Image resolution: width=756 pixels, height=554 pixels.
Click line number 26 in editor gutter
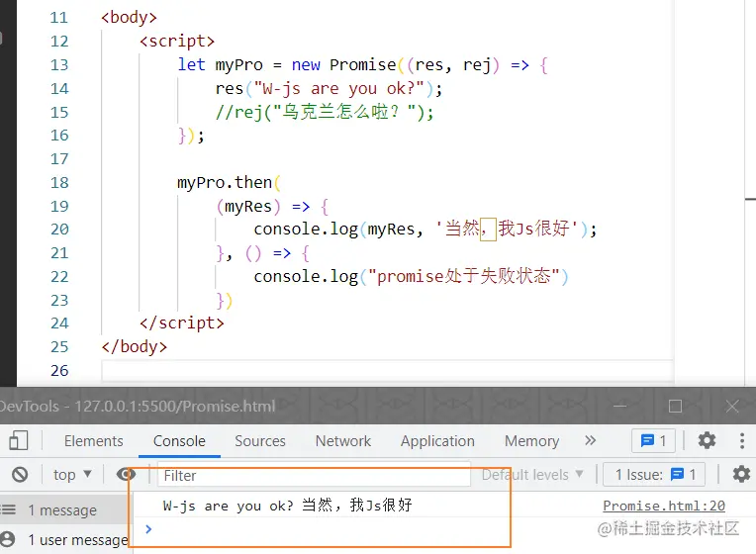[59, 371]
